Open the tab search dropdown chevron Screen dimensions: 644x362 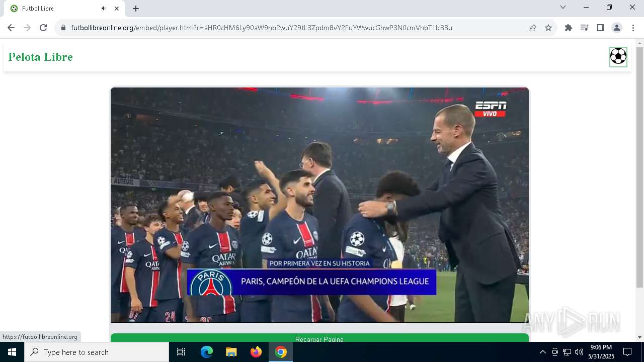(x=563, y=7)
